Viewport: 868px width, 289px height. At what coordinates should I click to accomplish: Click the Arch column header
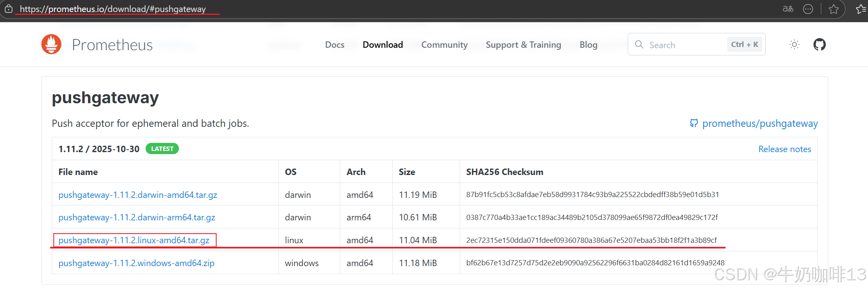[356, 172]
